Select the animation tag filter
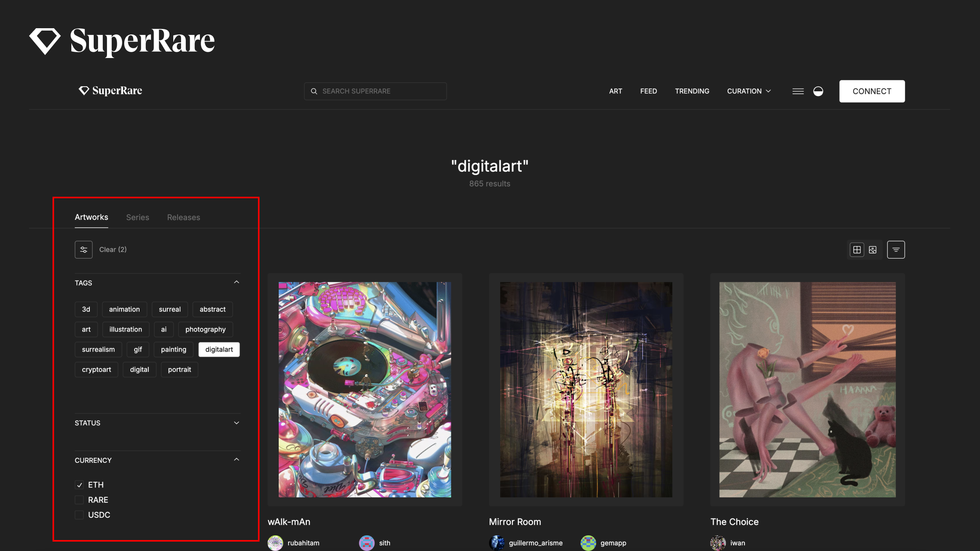 coord(124,310)
